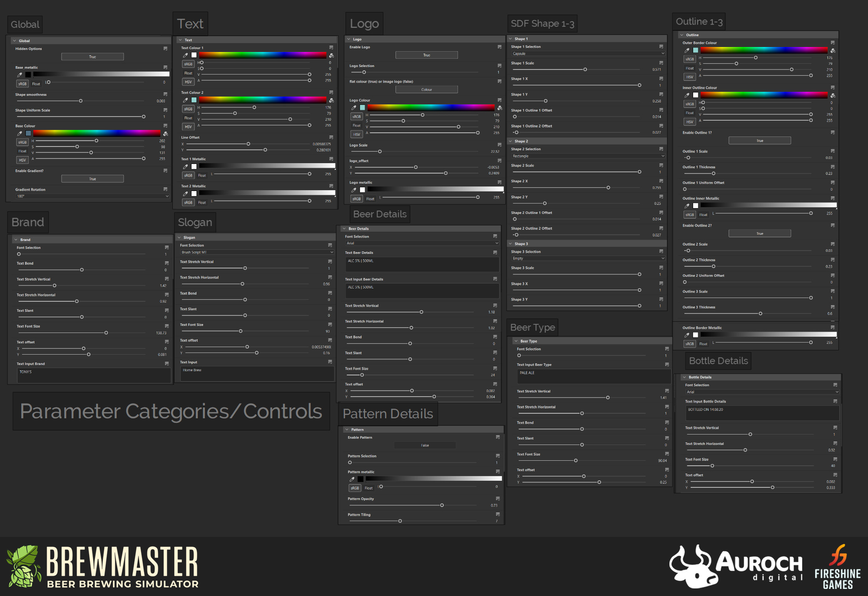Click the HSV button under Logo Colour
This screenshot has height=596, width=868.
coord(357,134)
